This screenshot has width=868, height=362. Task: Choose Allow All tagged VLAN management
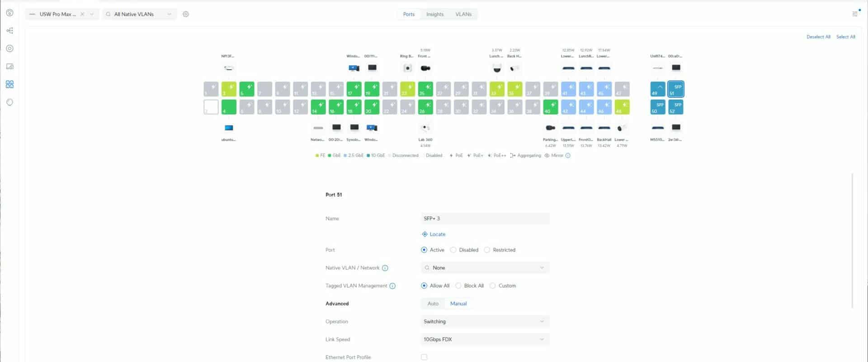coord(424,286)
